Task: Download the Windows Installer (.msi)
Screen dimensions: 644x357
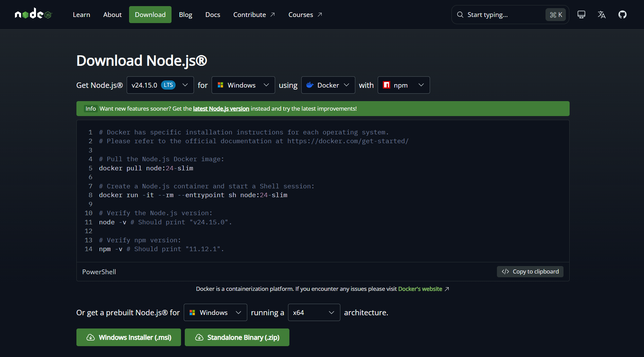Action: [x=129, y=337]
